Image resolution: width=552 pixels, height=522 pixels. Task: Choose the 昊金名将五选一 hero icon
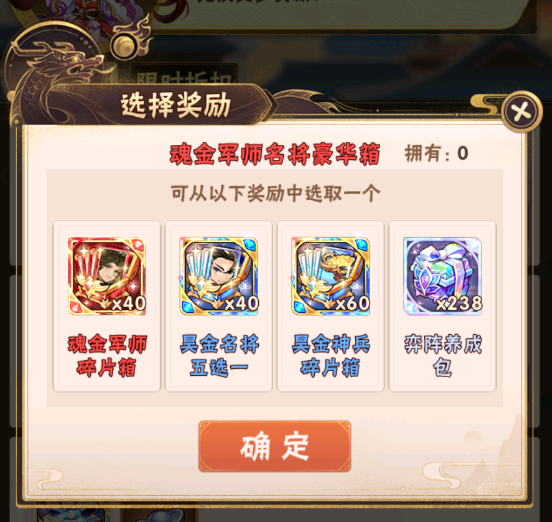[219, 276]
